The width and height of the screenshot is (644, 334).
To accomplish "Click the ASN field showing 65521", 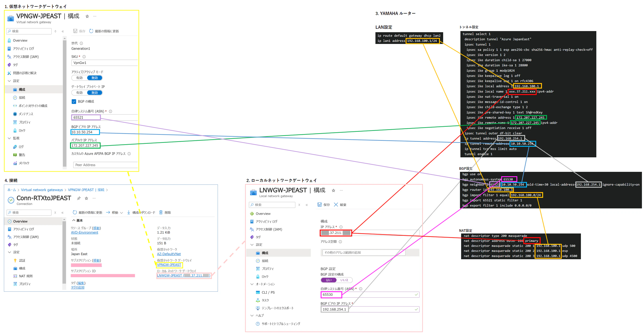I will coord(105,117).
